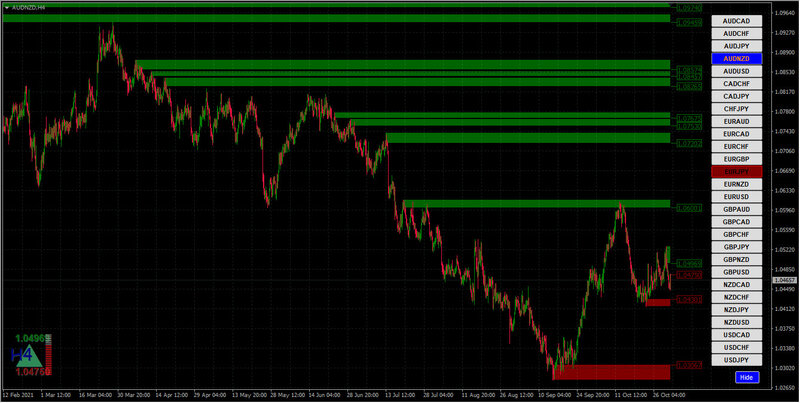Click the 12 Feb 2021 date label
800x403 pixels.
(17, 395)
